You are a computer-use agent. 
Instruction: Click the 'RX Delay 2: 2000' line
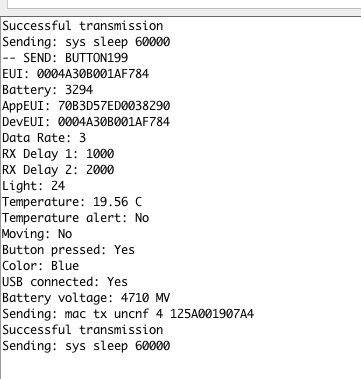58,170
